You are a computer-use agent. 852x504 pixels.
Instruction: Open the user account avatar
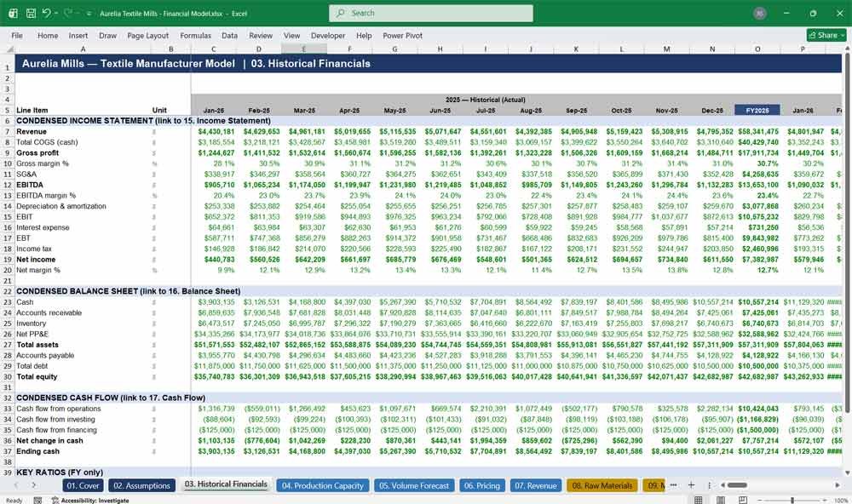[760, 13]
